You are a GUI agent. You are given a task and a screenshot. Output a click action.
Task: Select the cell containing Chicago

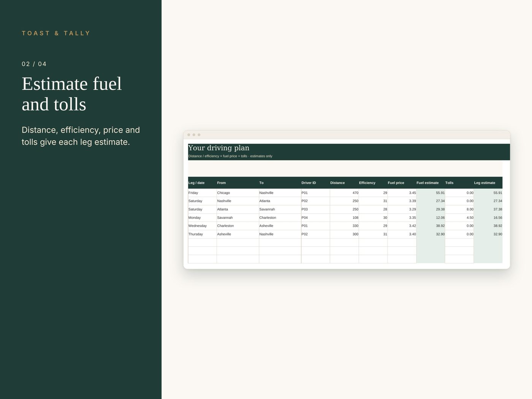pyautogui.click(x=237, y=193)
